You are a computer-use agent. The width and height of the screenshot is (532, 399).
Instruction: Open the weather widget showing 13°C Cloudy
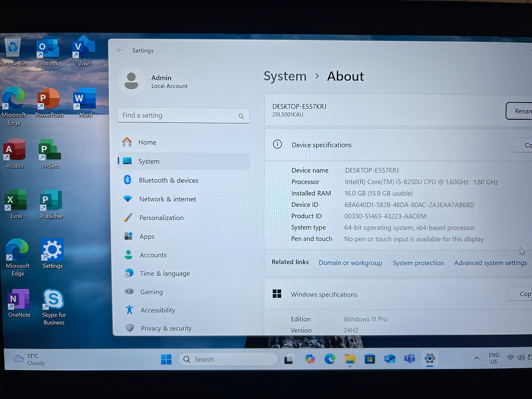tap(29, 359)
